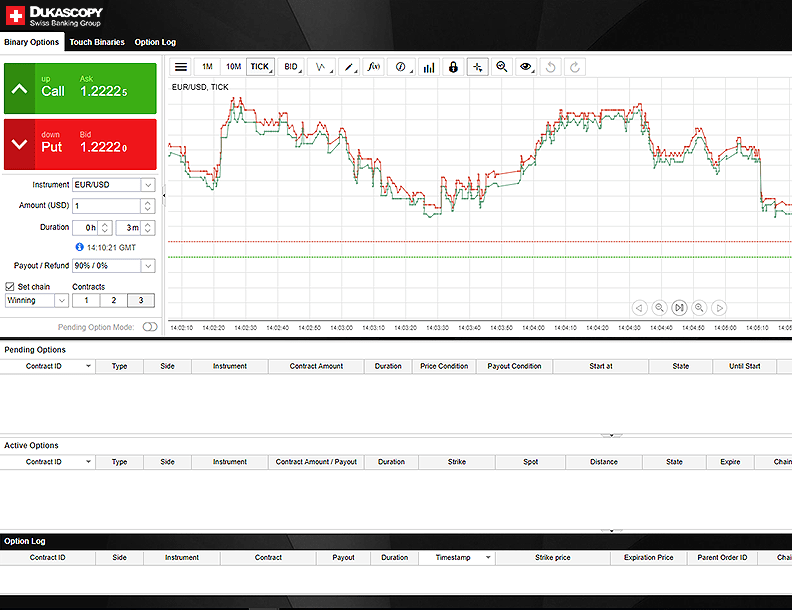Image resolution: width=792 pixels, height=610 pixels.
Task: Open the periodic markers clock tool
Action: pos(401,67)
